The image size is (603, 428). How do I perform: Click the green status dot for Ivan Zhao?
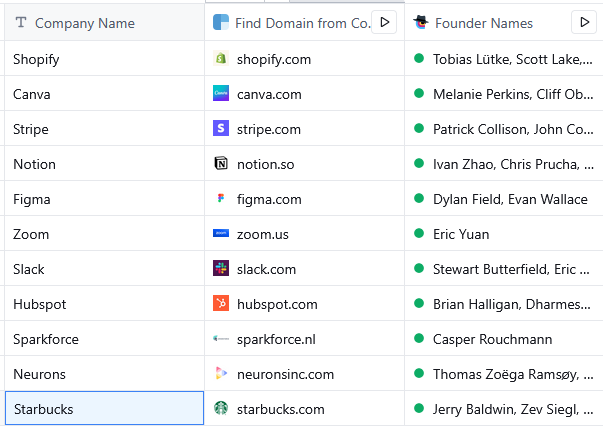click(x=419, y=163)
